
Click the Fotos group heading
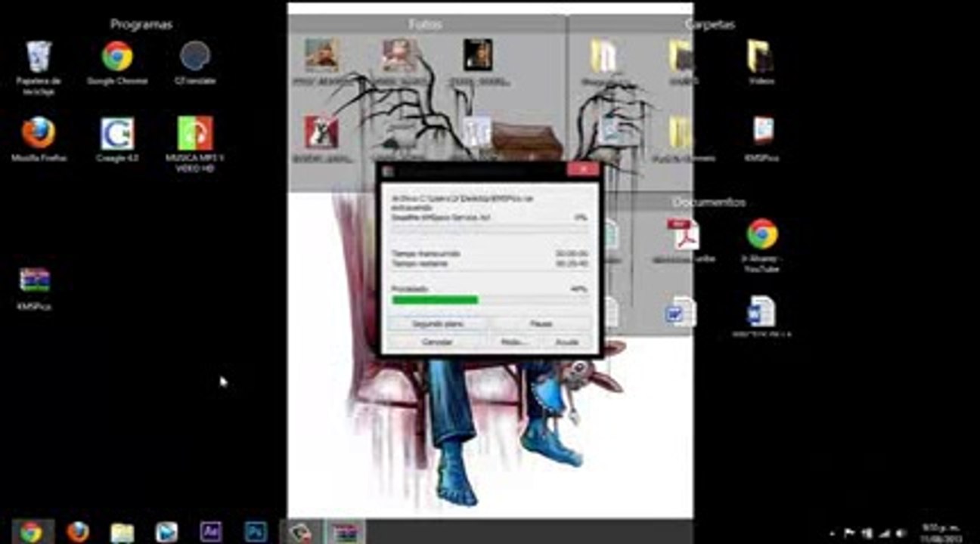[x=425, y=24]
